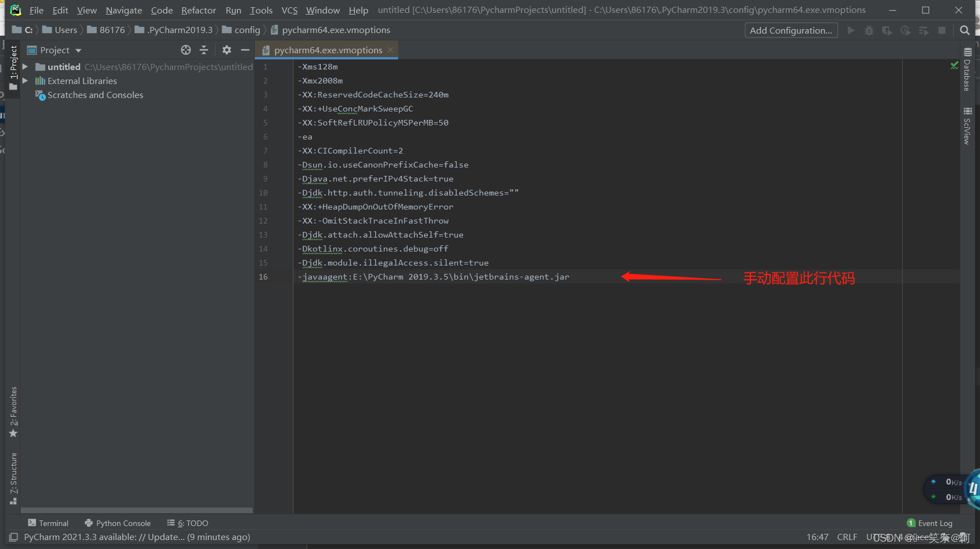Hide the Project panel with minus icon
This screenshot has height=549, width=980.
245,50
